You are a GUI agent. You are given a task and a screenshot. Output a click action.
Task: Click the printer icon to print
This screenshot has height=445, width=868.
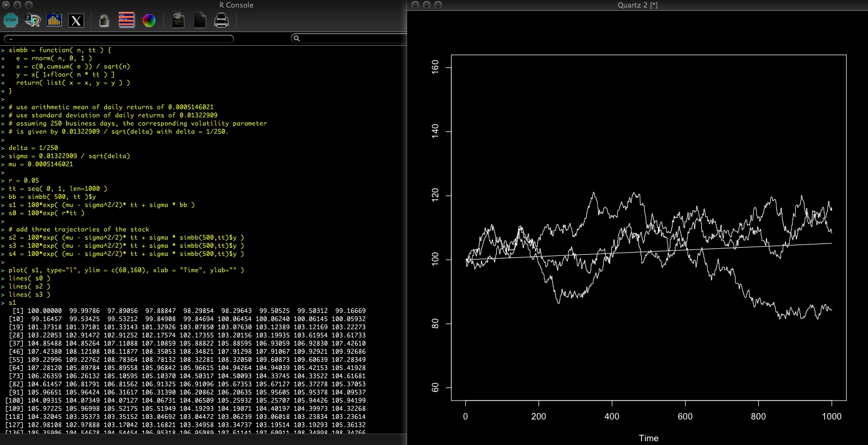[x=221, y=21]
